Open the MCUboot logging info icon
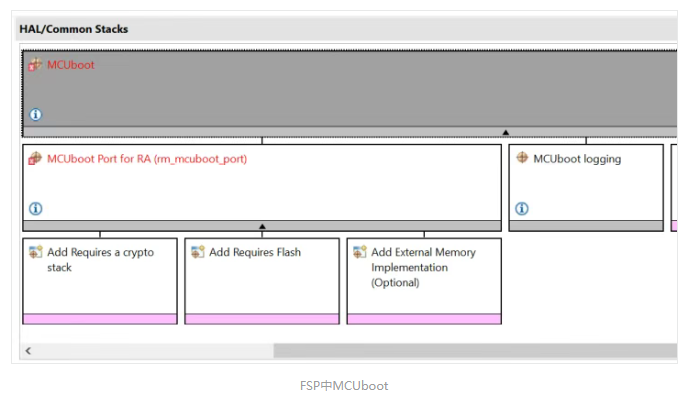 522,208
